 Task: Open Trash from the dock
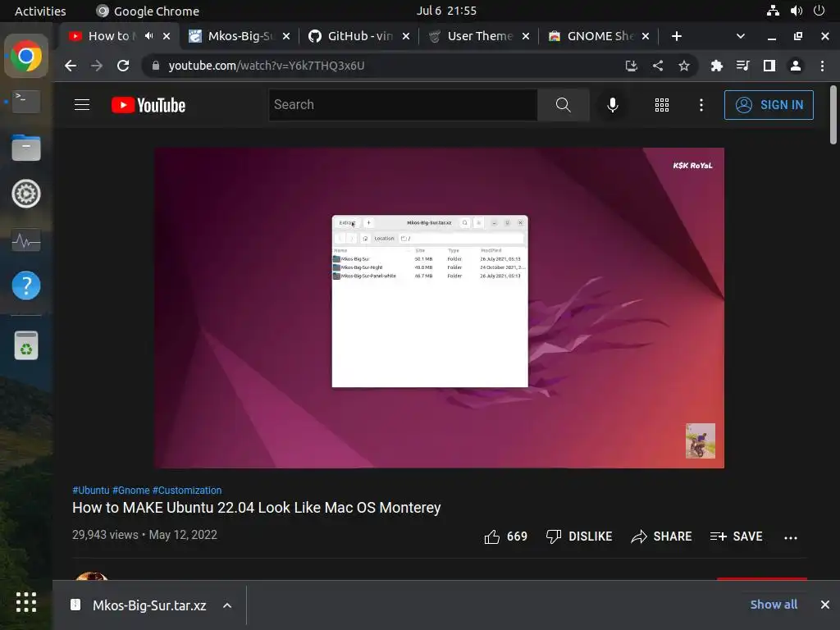(x=25, y=345)
